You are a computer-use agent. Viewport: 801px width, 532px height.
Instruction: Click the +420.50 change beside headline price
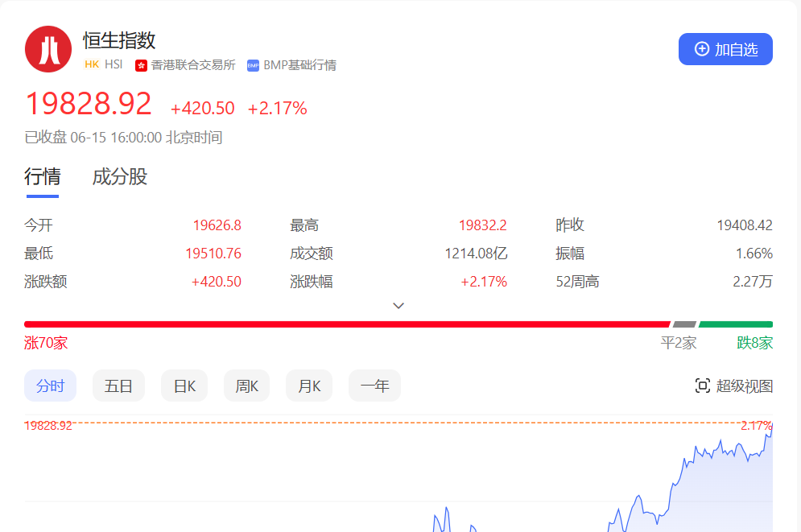click(x=202, y=108)
